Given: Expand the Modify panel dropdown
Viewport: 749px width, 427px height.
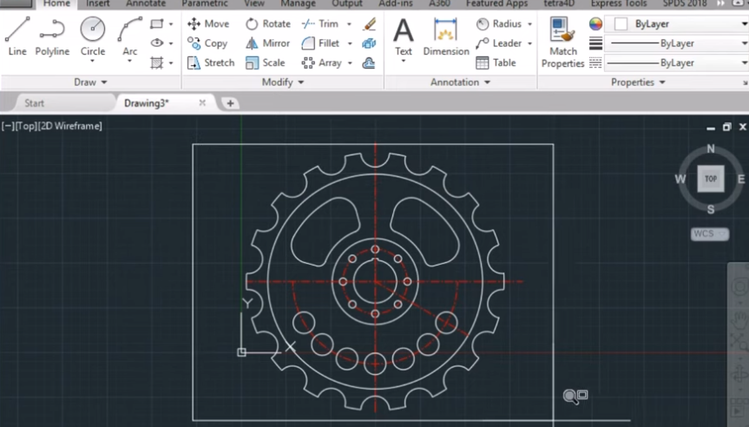Looking at the screenshot, I should coord(282,82).
